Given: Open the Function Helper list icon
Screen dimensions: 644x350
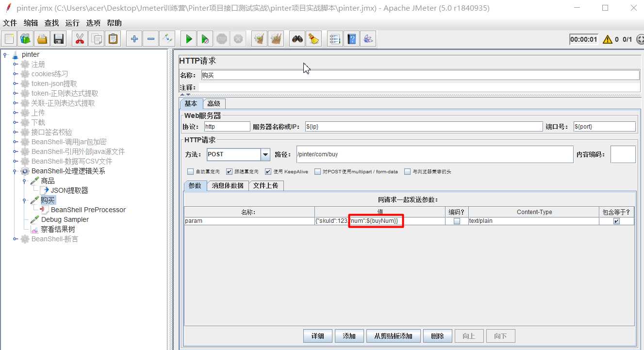Looking at the screenshot, I should [335, 39].
